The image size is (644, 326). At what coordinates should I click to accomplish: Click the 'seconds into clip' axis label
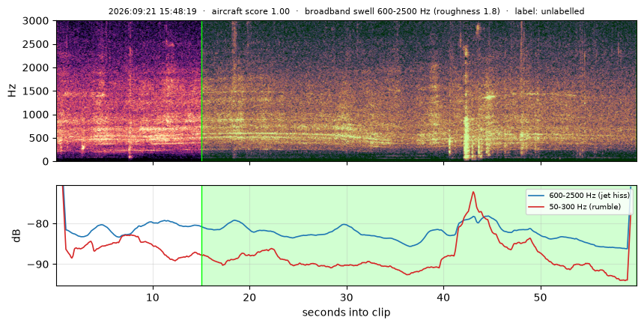coord(346,313)
